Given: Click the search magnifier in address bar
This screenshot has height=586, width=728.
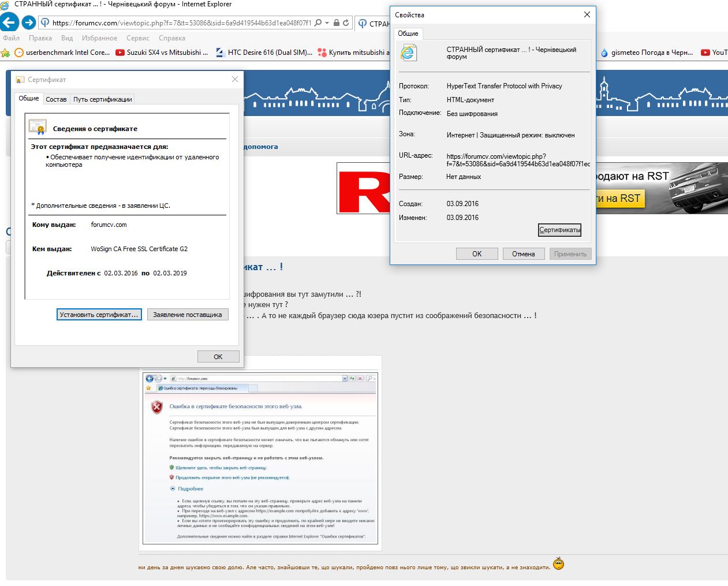Looking at the screenshot, I should pos(318,23).
